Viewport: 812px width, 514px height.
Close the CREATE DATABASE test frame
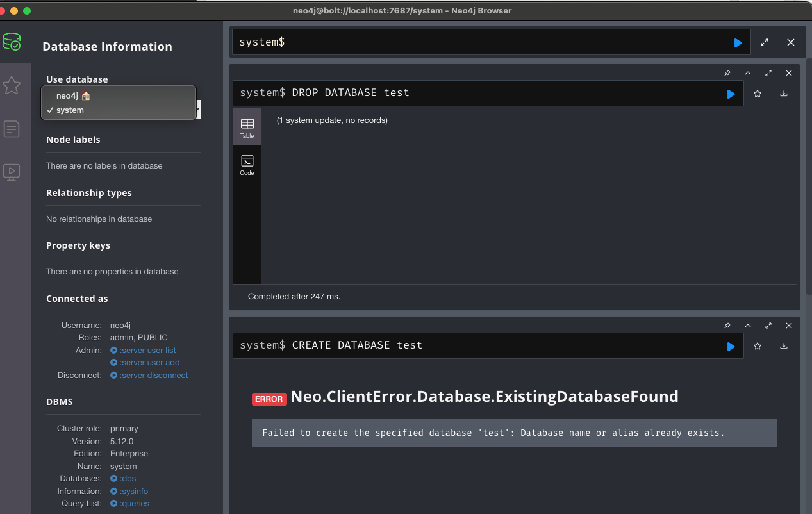[x=789, y=326]
